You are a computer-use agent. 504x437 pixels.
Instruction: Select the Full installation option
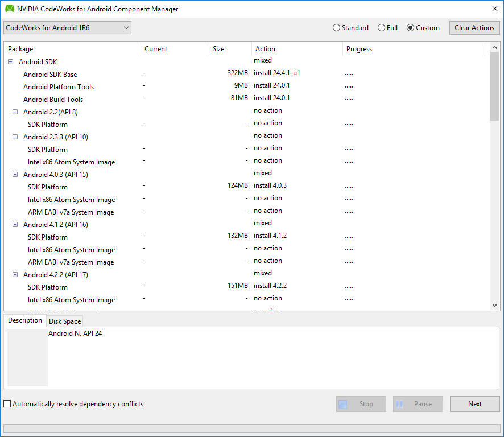click(x=380, y=27)
